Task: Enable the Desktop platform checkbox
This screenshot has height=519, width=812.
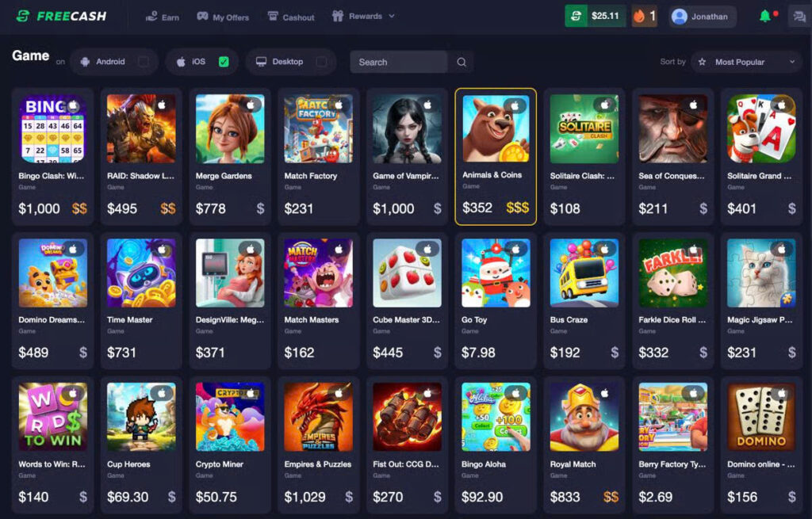Action: (x=321, y=62)
